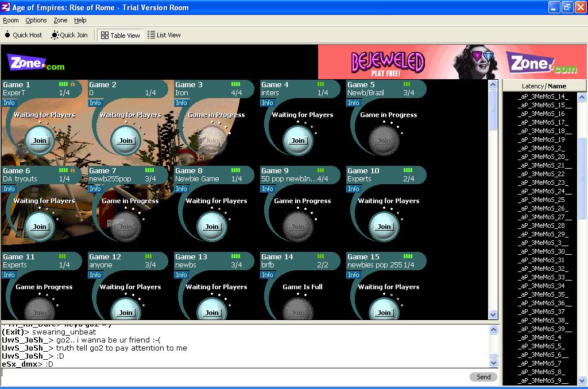
Task: Open Info for Game 11 Experts
Action: coord(9,275)
